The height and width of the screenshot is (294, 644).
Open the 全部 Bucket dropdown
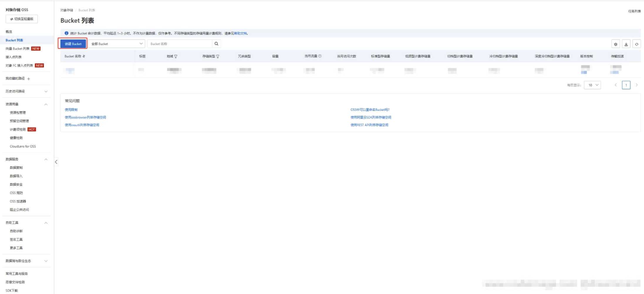(116, 43)
